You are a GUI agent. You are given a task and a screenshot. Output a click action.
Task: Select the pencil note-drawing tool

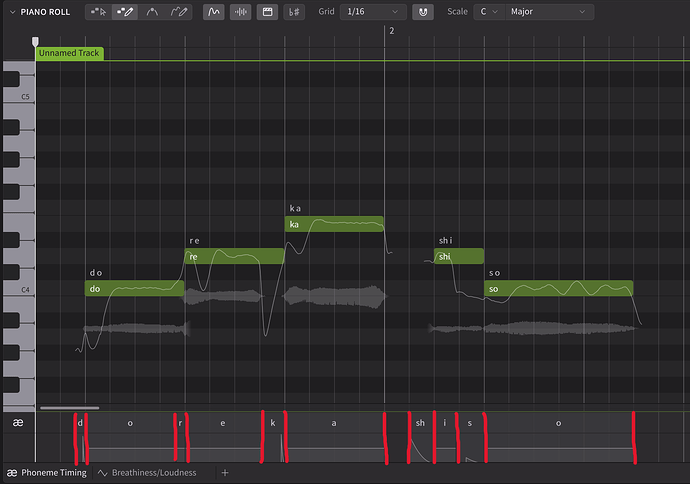[125, 12]
